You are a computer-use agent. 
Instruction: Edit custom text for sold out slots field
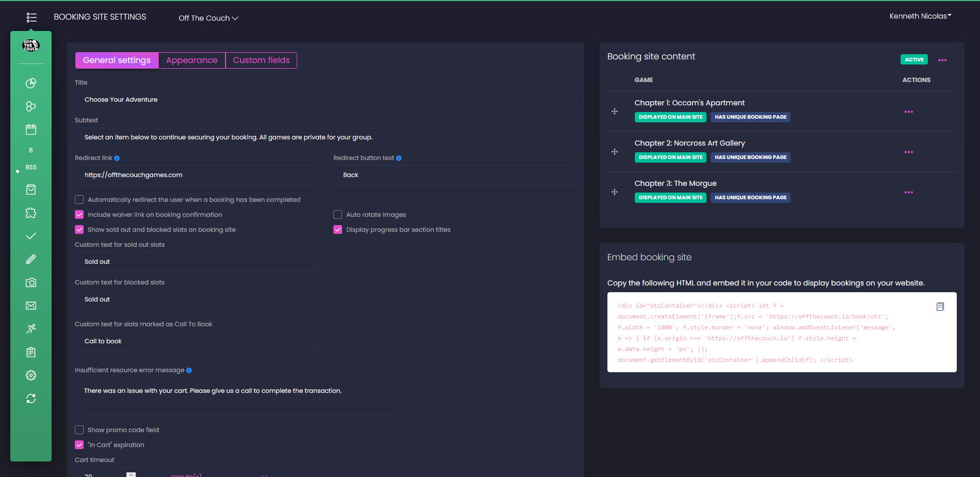point(196,262)
